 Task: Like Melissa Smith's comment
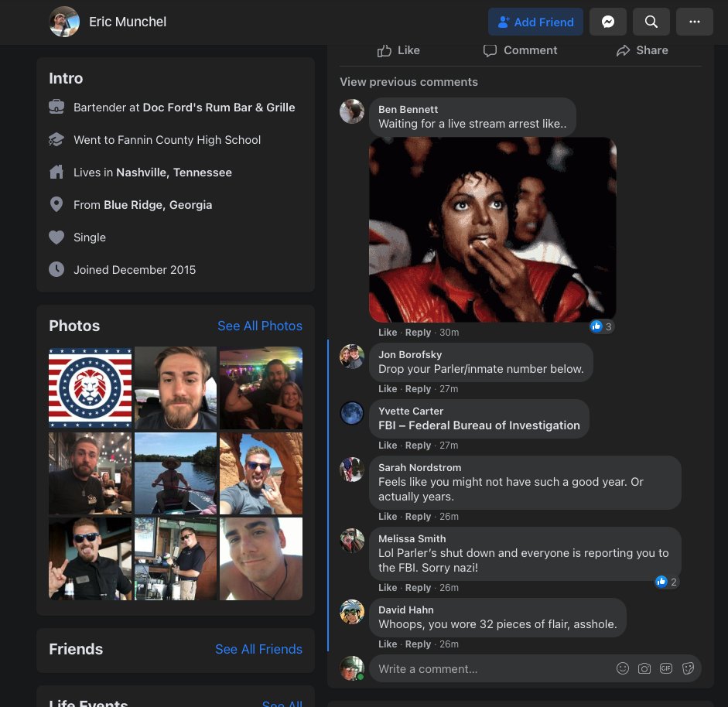point(388,588)
